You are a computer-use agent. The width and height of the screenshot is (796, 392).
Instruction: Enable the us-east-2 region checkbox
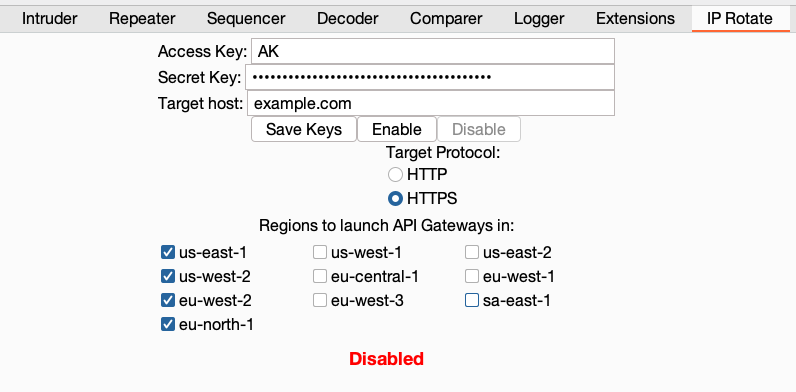(x=472, y=252)
